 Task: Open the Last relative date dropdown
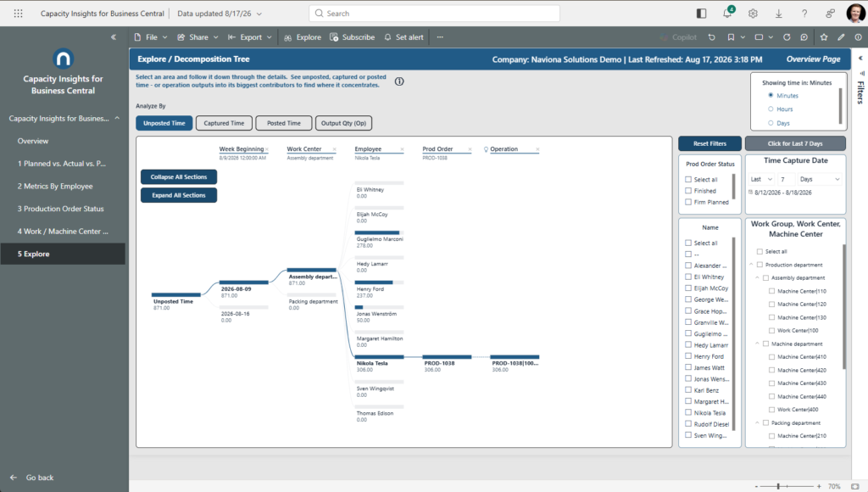tap(761, 179)
